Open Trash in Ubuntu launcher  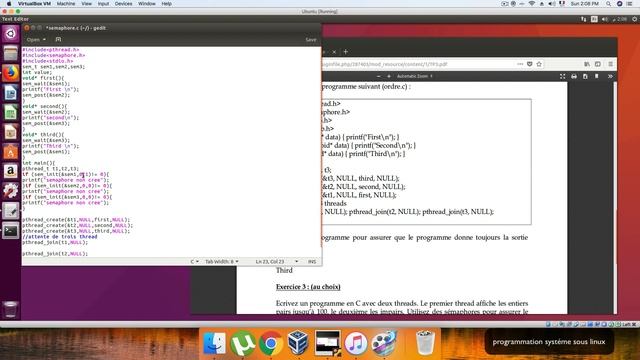[x=11, y=309]
